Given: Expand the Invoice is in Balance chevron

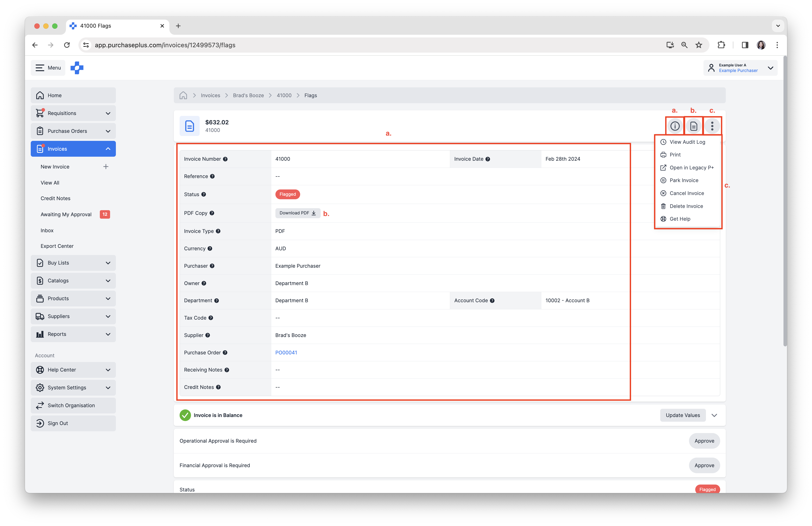Looking at the screenshot, I should (714, 415).
